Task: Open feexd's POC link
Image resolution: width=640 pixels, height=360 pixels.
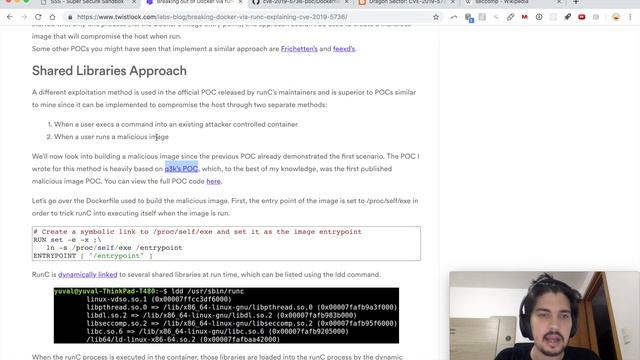Action: coord(344,49)
